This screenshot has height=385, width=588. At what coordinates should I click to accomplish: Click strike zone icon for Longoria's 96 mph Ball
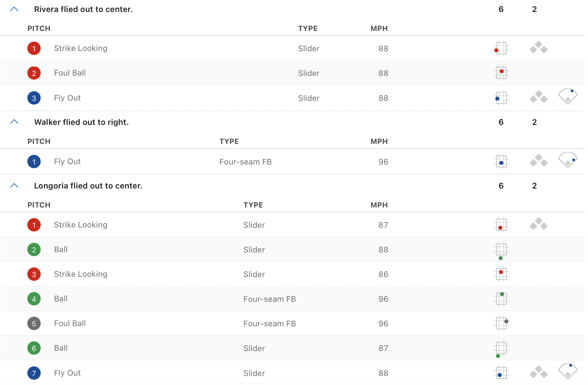pyautogui.click(x=501, y=298)
